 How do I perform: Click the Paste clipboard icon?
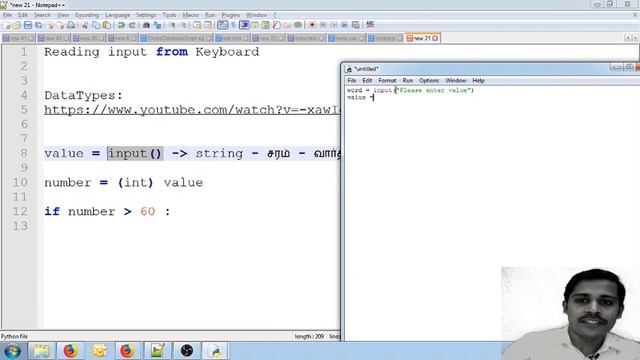pyautogui.click(x=107, y=25)
